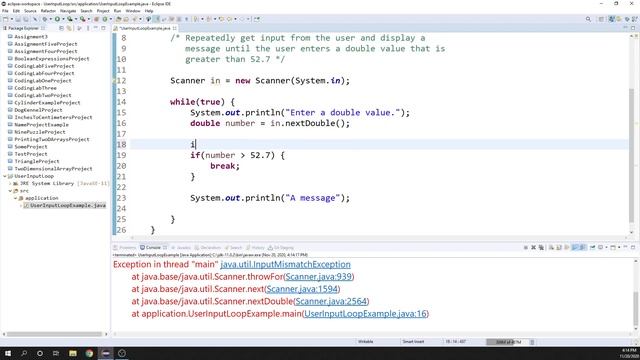This screenshot has width=640, height=360.
Task: Switch to the History tab
Action: coord(255,248)
